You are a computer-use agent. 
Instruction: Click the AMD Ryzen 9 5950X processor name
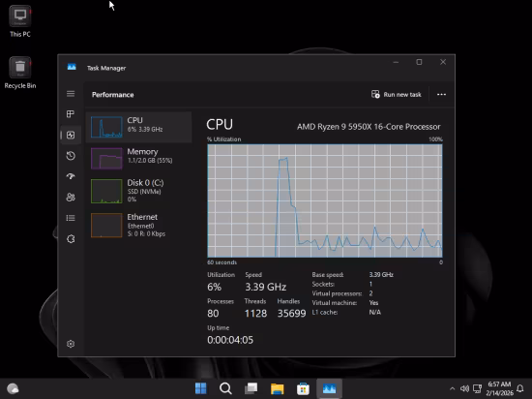point(369,127)
